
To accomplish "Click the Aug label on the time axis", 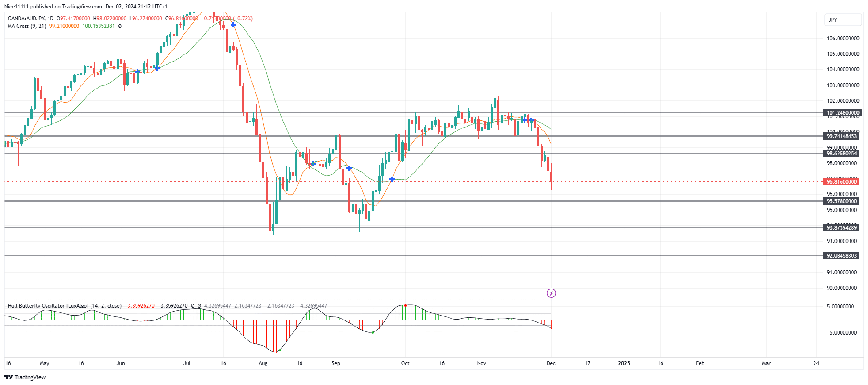I will pos(263,363).
